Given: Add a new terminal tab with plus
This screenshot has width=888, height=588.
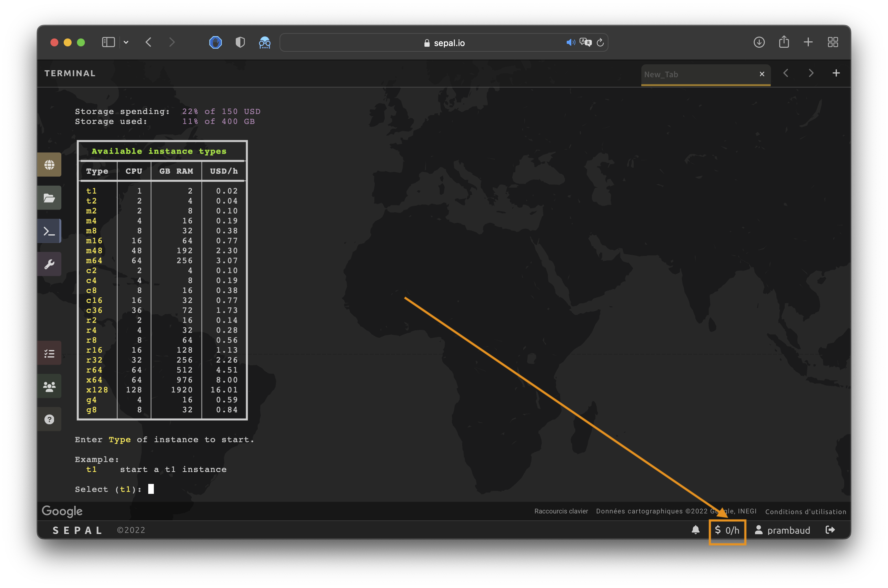Looking at the screenshot, I should pyautogui.click(x=836, y=73).
